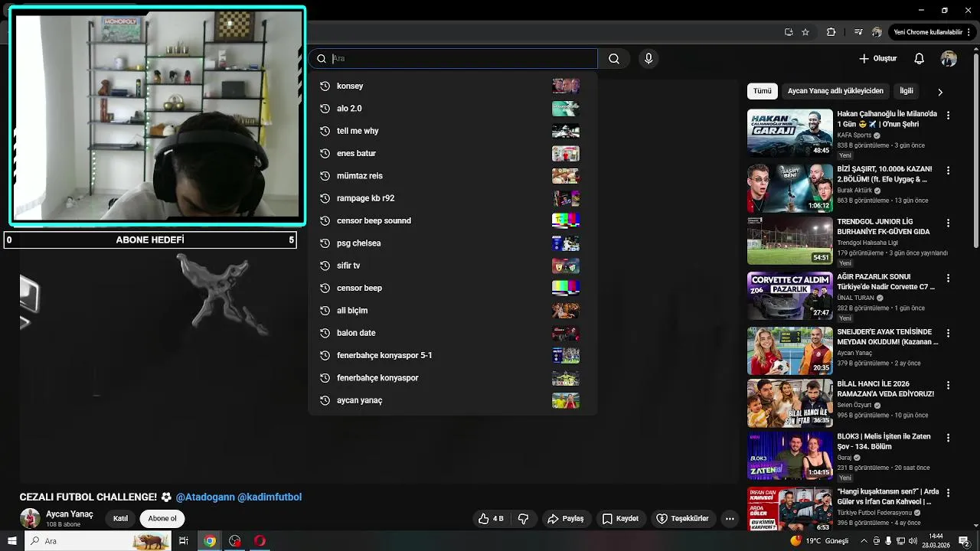The height and width of the screenshot is (551, 980).
Task: Choose the 'aycan yanaç' suggestion
Action: pos(452,400)
